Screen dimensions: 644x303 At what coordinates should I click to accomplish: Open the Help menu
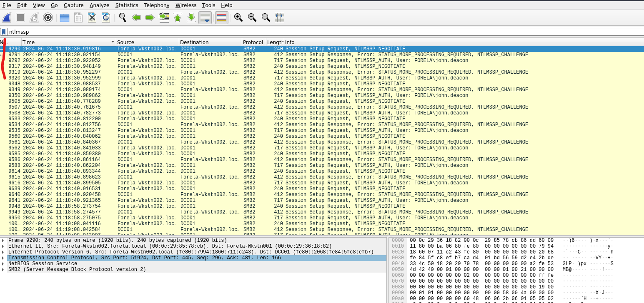pyautogui.click(x=227, y=5)
